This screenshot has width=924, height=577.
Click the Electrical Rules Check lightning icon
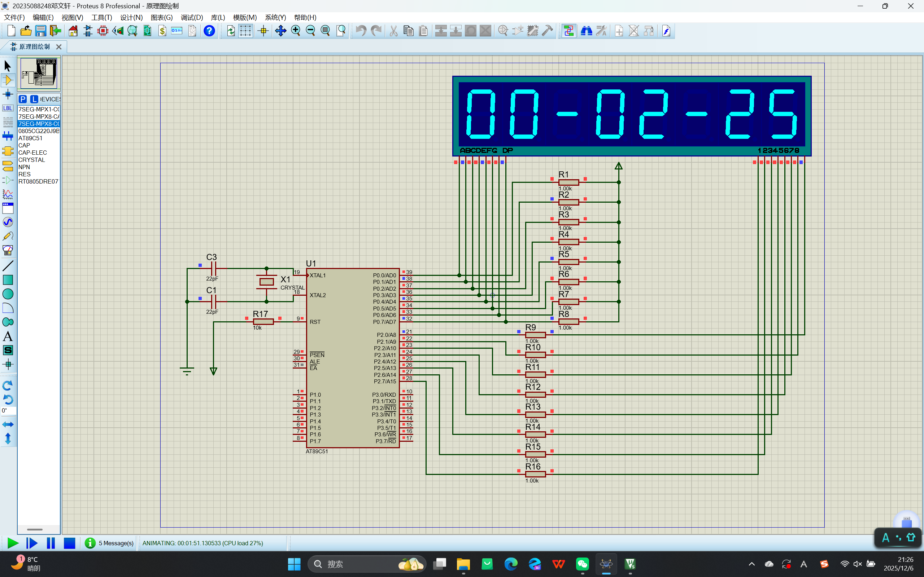666,31
